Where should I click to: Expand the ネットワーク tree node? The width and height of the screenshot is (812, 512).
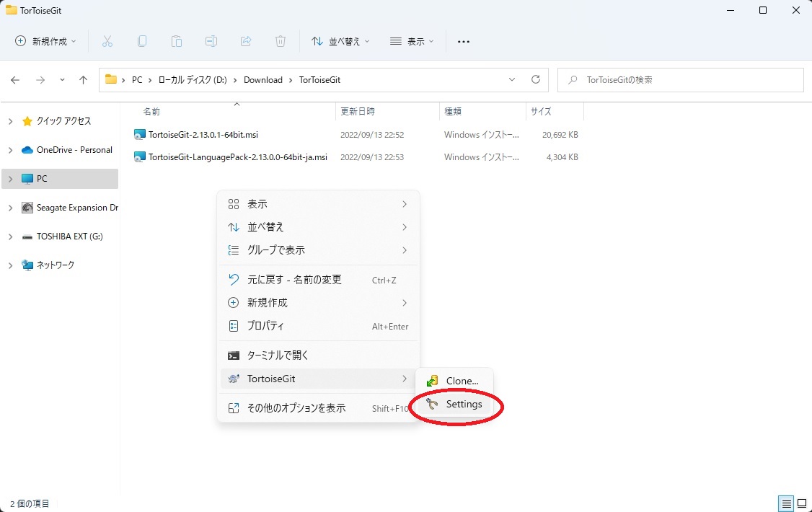click(x=10, y=265)
